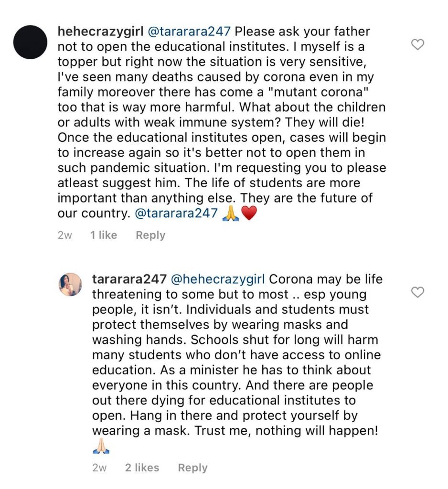Viewport: 448px width, 489px height.
Task: Click the 2w timestamp under tararara247's reply
Action: point(100,468)
